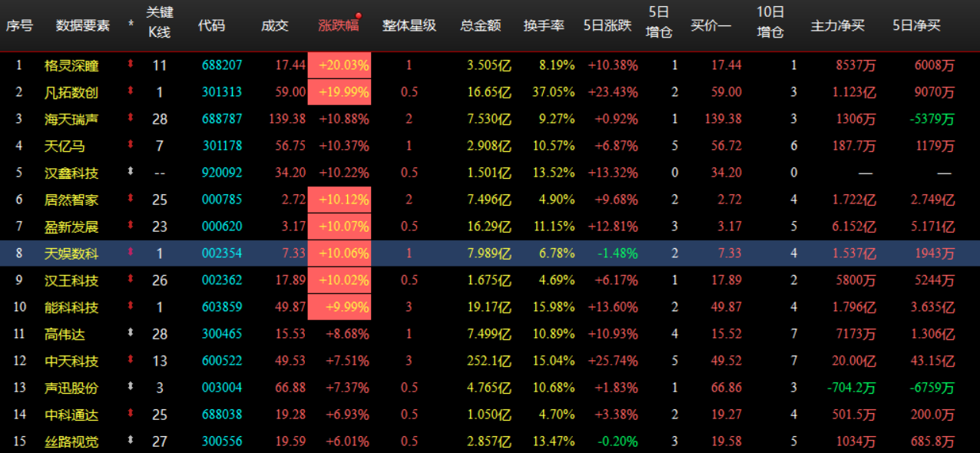Image resolution: width=980 pixels, height=453 pixels.
Task: Click the marker icon beside 海天瑞声
Action: coord(130,118)
